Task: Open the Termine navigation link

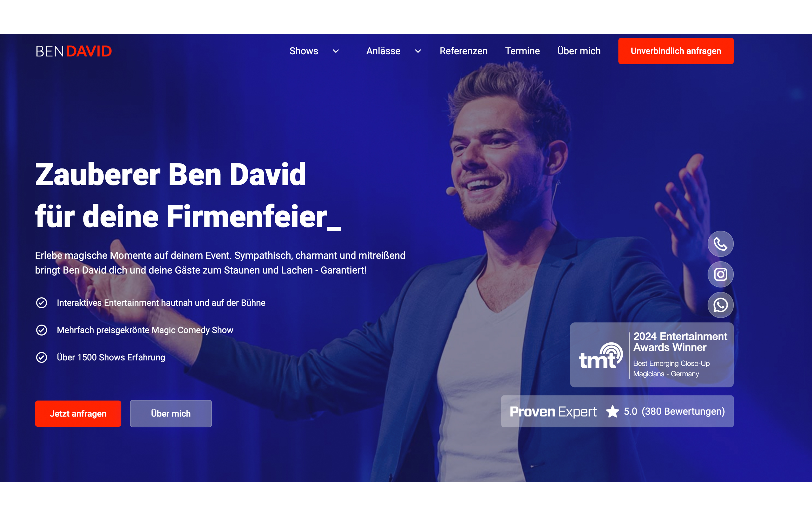Action: point(522,51)
